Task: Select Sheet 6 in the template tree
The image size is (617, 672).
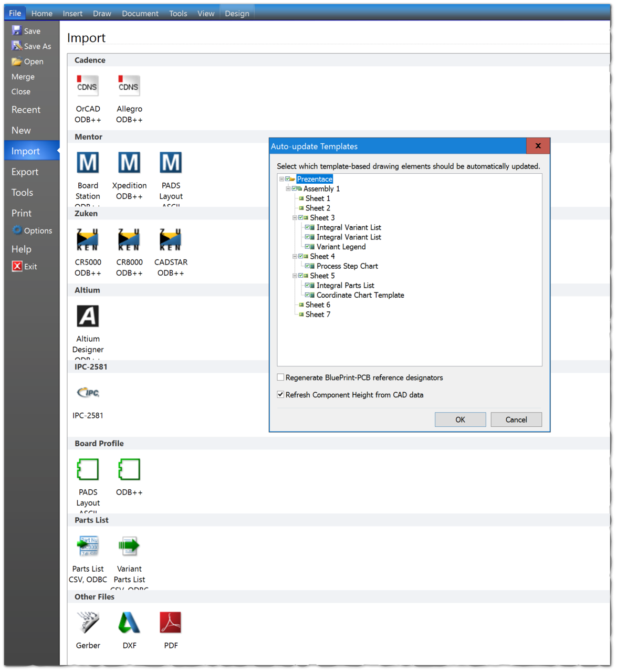Action: pyautogui.click(x=318, y=305)
